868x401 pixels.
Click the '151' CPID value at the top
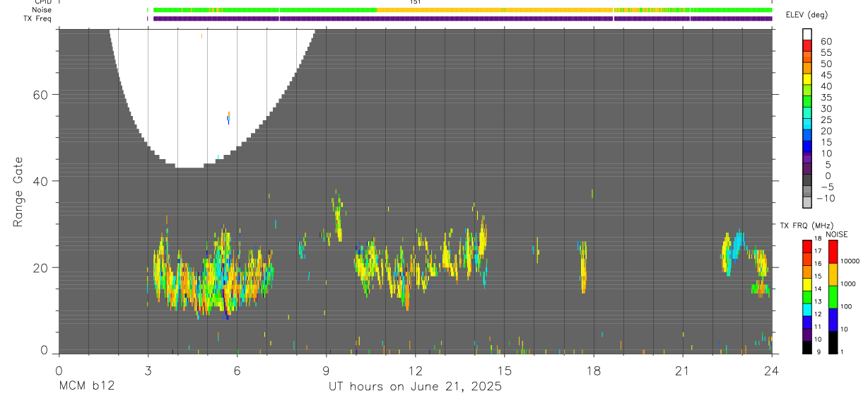[416, 2]
